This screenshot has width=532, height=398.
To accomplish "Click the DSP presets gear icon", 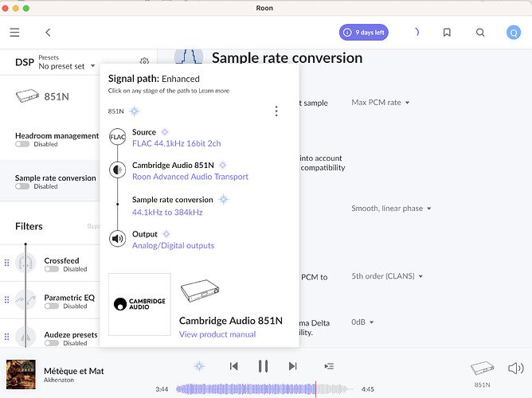I will (144, 61).
